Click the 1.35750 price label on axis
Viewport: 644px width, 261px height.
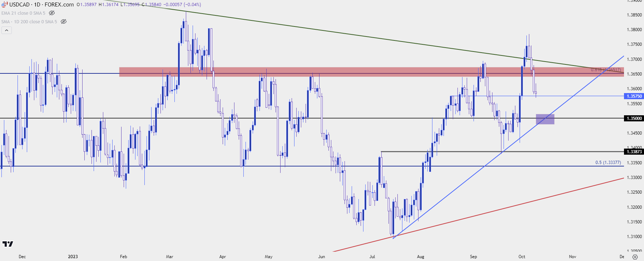point(634,96)
